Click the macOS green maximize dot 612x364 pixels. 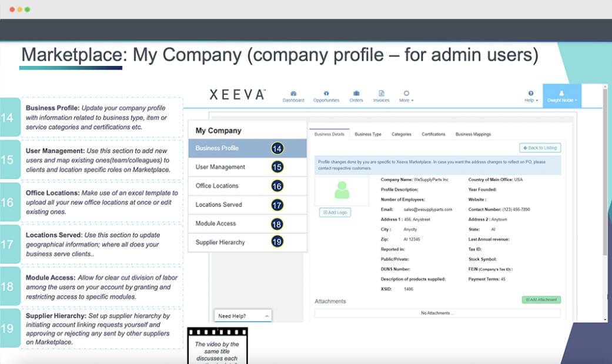(x=27, y=9)
